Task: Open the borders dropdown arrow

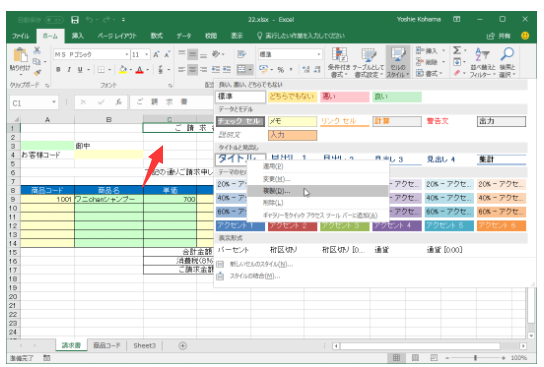Action: 109,70
